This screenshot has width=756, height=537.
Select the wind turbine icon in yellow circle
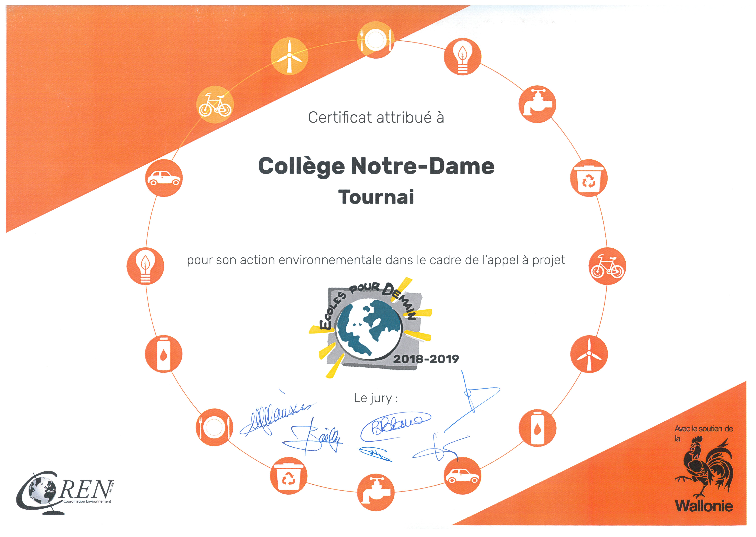[289, 56]
